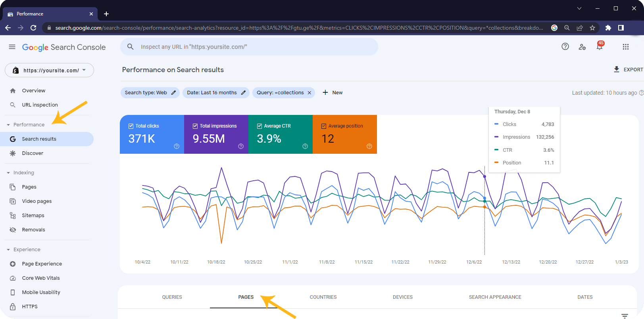Go back in browser history
Viewport: 644px width, 319px height.
[8, 28]
